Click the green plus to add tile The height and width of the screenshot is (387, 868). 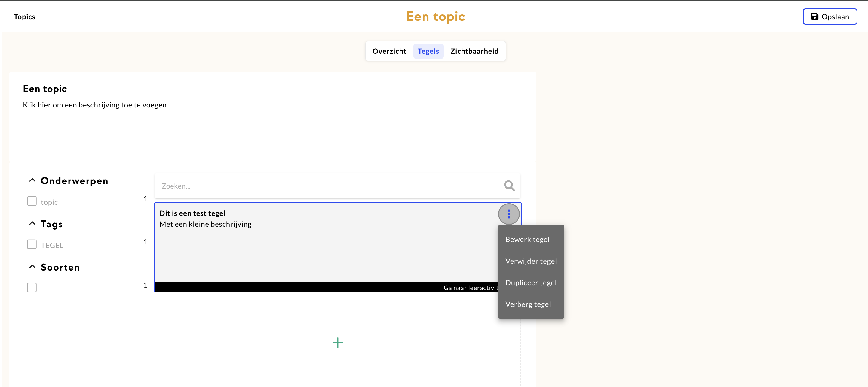337,343
